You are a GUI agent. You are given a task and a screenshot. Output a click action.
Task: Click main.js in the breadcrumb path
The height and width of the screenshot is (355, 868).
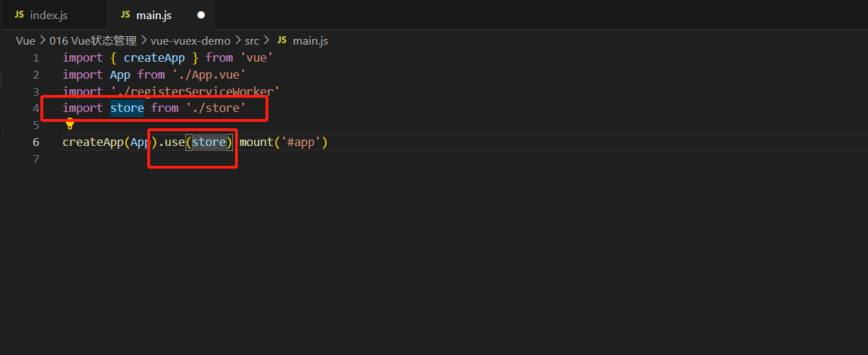[310, 40]
